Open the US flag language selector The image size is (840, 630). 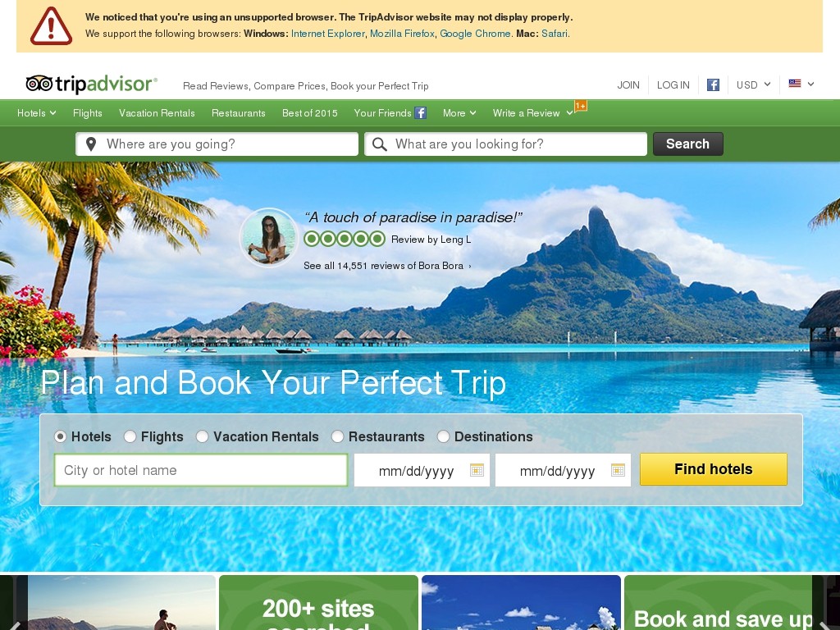[801, 84]
